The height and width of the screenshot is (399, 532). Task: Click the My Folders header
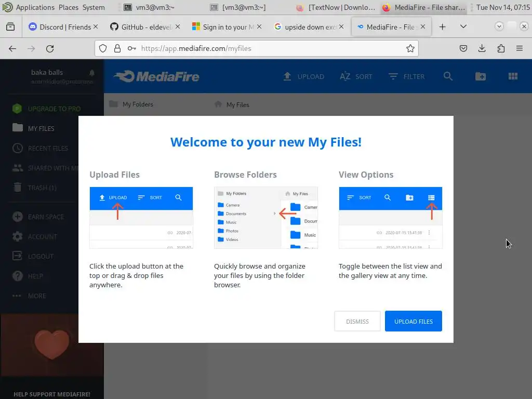pyautogui.click(x=131, y=104)
